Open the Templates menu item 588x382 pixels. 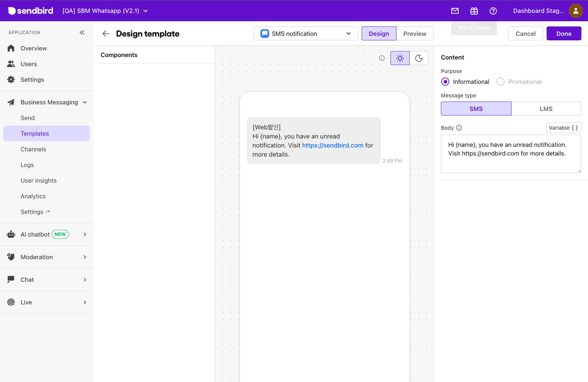point(47,134)
